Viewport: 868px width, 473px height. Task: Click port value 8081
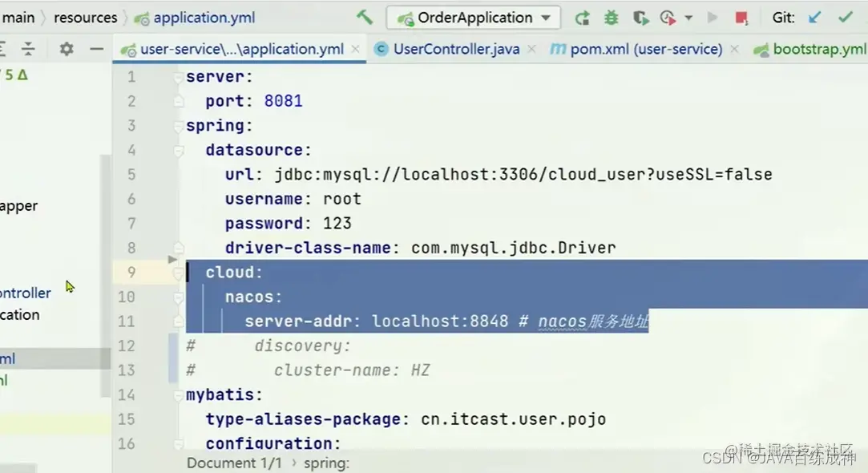click(283, 101)
